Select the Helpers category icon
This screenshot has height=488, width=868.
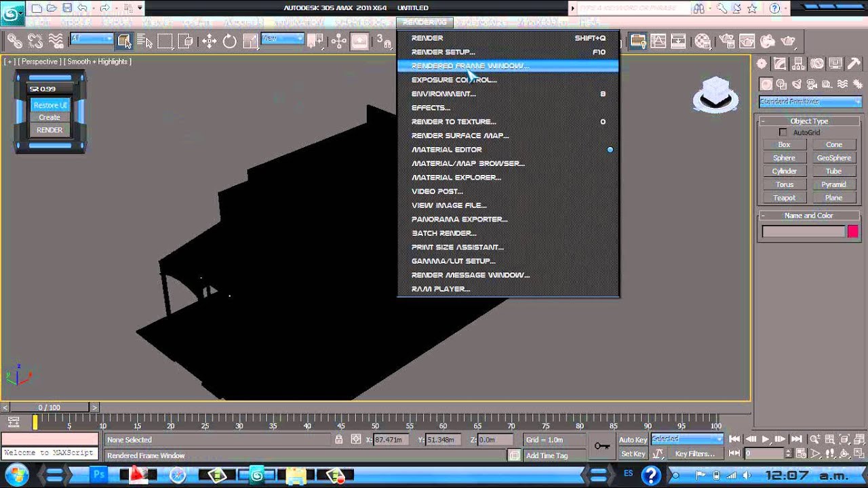click(x=827, y=85)
